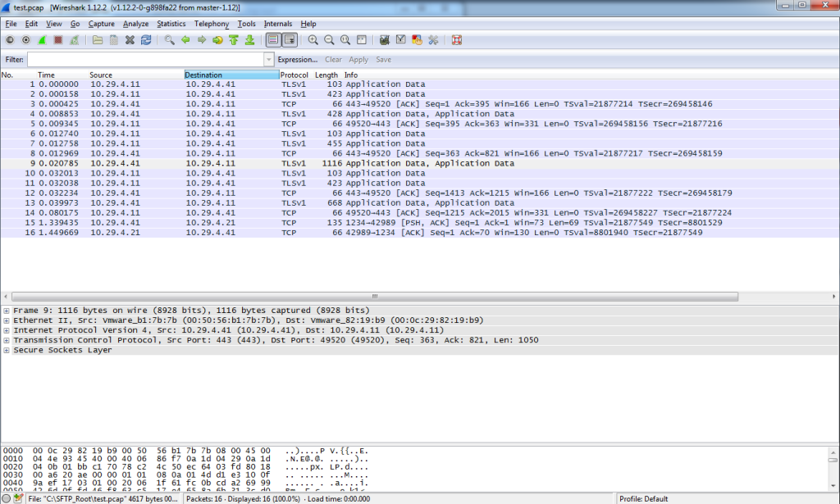
Task: Click the display filter input field
Action: [146, 59]
